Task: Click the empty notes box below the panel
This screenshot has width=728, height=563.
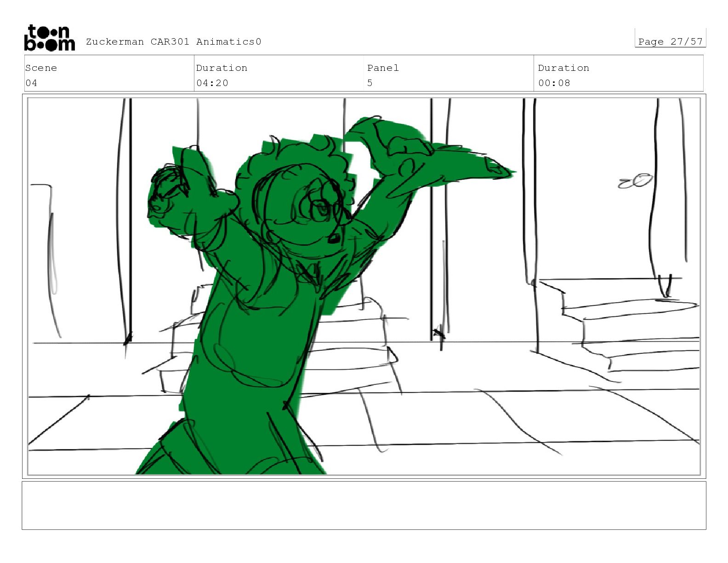Action: tap(364, 506)
